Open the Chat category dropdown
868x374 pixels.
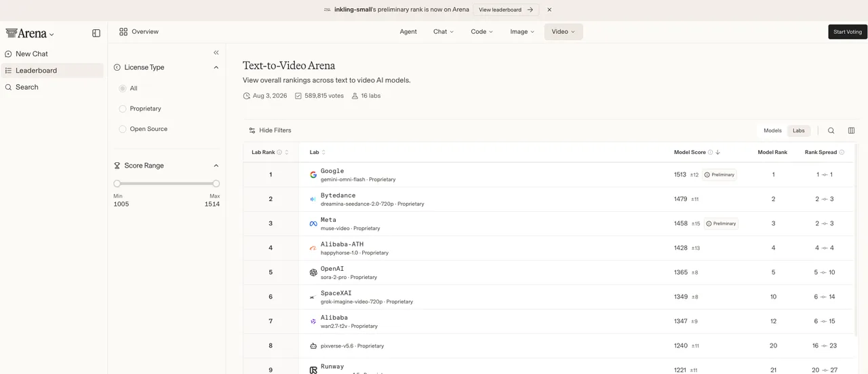pos(443,32)
